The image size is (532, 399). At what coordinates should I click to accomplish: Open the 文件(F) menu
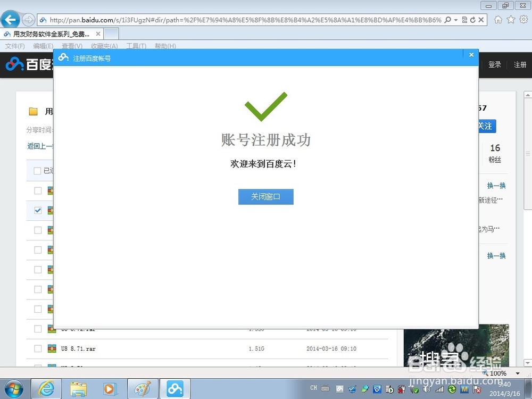[x=15, y=46]
